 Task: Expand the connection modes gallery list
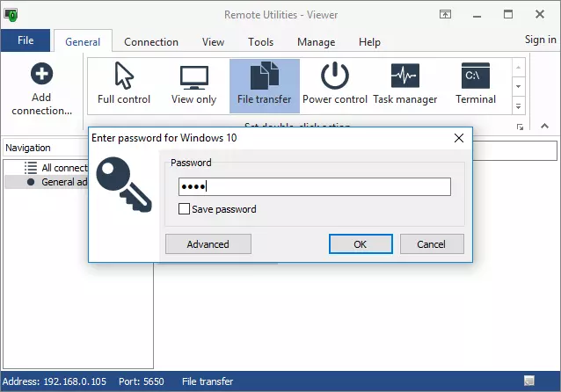click(518, 106)
